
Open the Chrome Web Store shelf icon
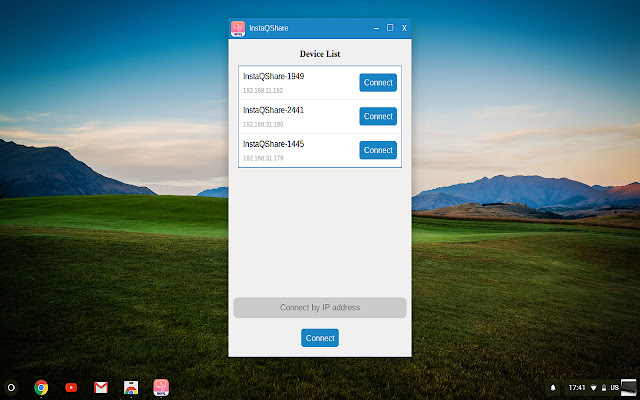click(130, 387)
